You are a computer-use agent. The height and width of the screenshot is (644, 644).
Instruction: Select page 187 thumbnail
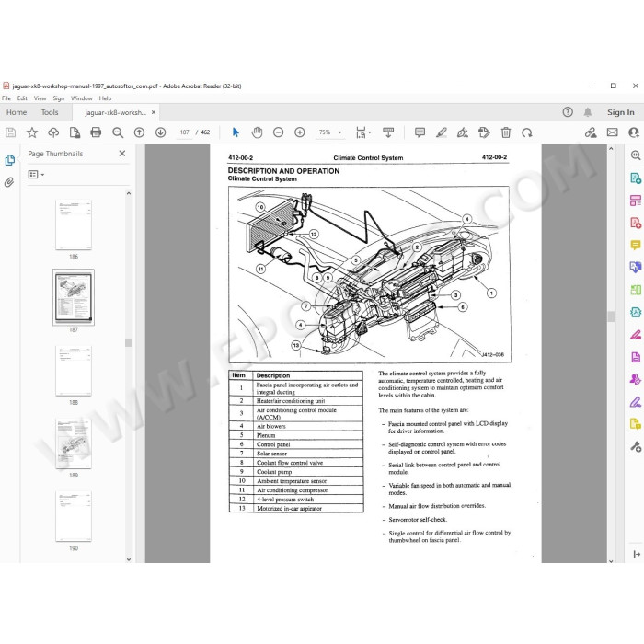click(74, 297)
